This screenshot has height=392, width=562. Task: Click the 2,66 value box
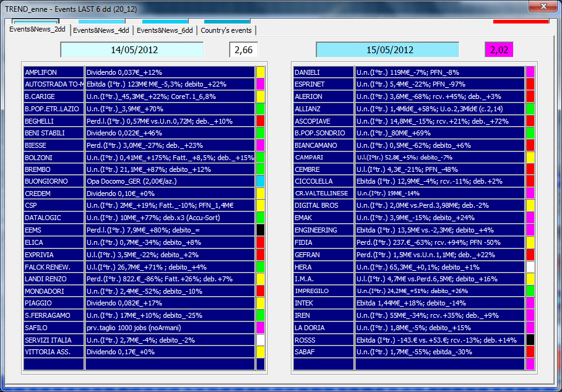point(243,49)
